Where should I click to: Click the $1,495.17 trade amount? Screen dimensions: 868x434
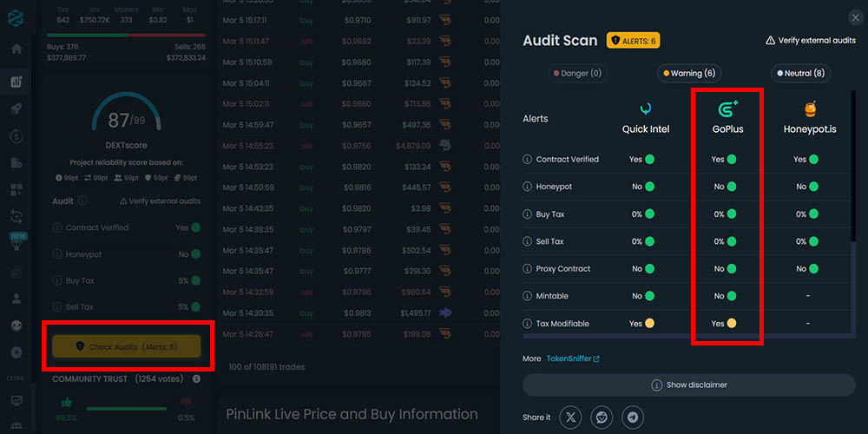pos(415,312)
